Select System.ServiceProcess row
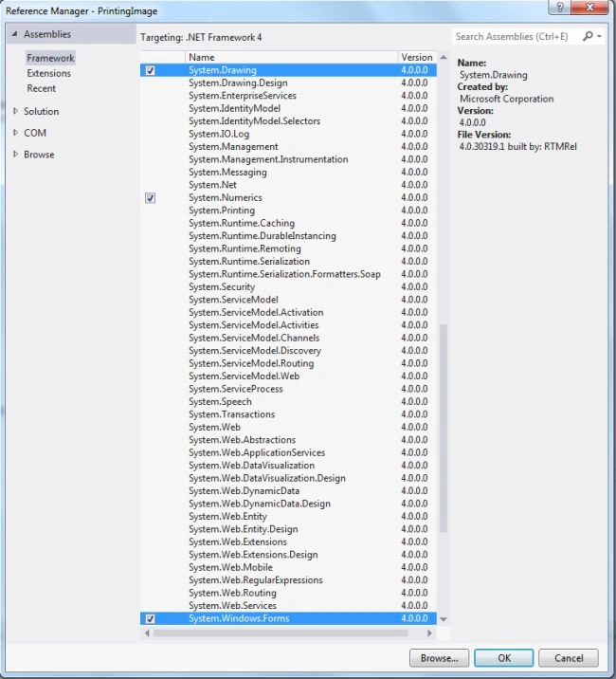Viewport: 616px width, 679px height. pyautogui.click(x=288, y=389)
